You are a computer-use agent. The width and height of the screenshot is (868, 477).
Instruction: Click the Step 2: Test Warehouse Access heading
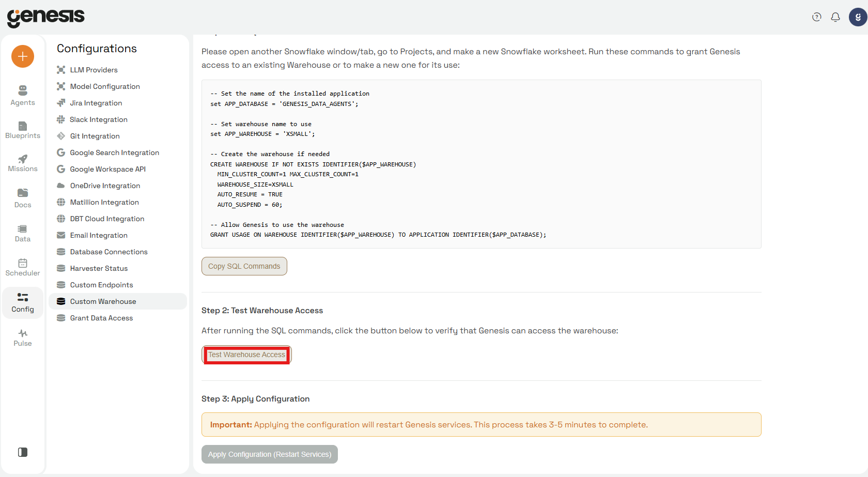[262, 311]
